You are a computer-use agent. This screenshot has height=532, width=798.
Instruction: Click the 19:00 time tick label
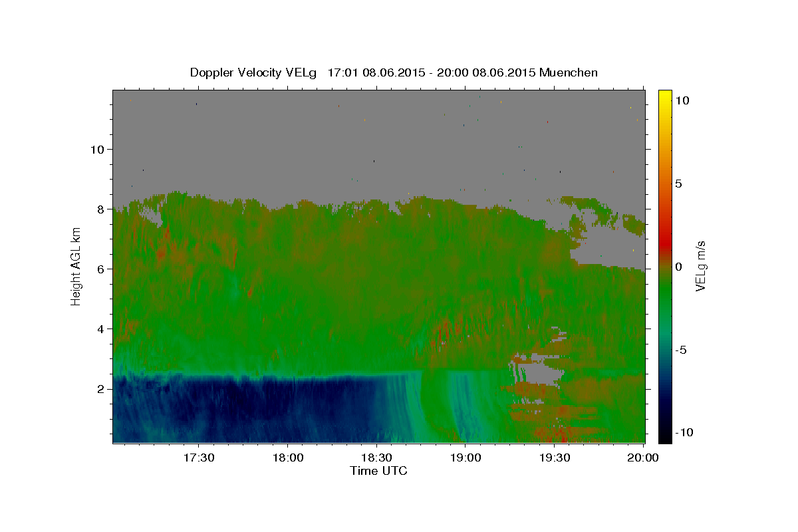coord(465,458)
